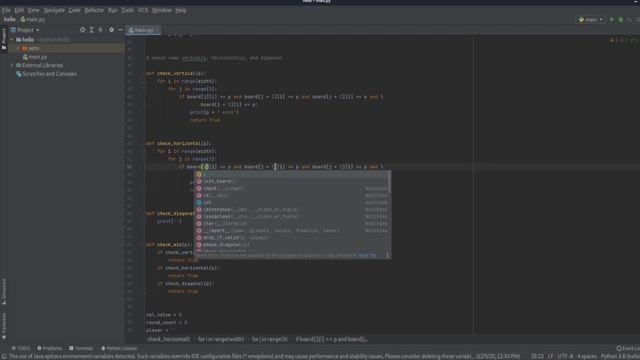Click the UTF-8 encoding indicator
640x360 pixels.
tap(565, 356)
